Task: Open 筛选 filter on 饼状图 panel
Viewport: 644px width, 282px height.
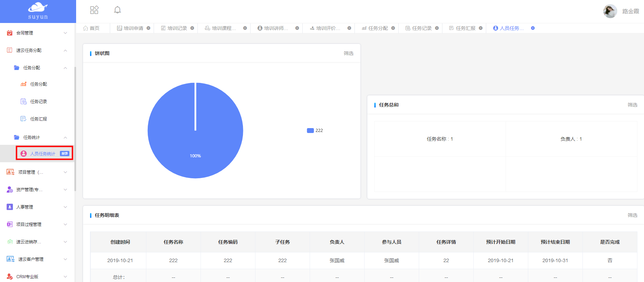Action: (349, 53)
